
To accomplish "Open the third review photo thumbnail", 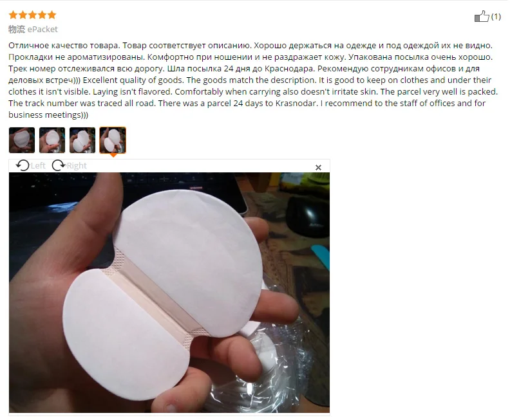I will tap(82, 140).
